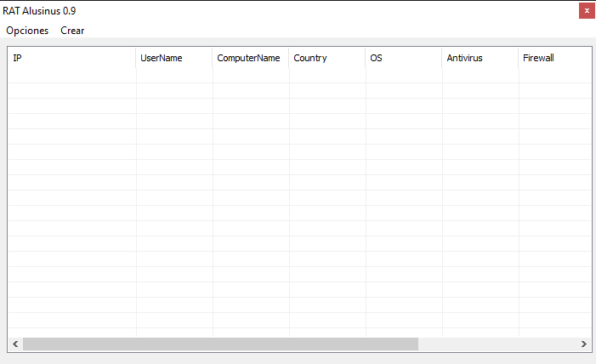Open the Crear menu
Image resolution: width=596 pixels, height=364 pixels.
coord(72,31)
